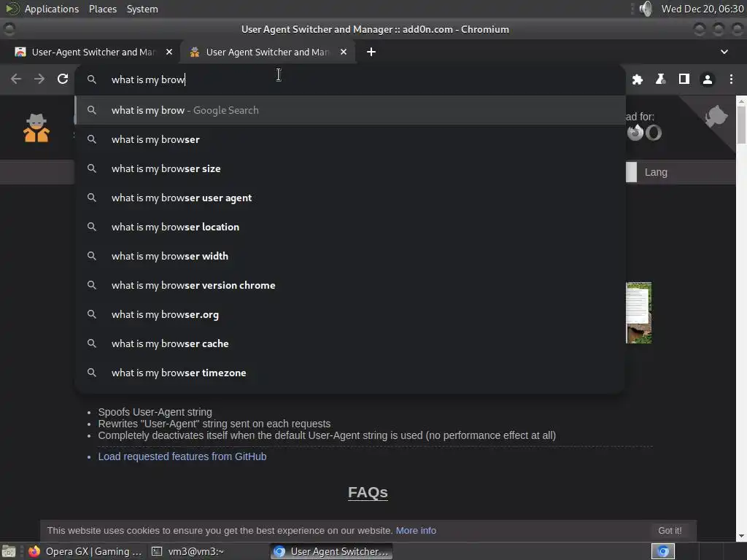This screenshot has height=560, width=747.
Task: Open the System menu
Action: tap(142, 9)
